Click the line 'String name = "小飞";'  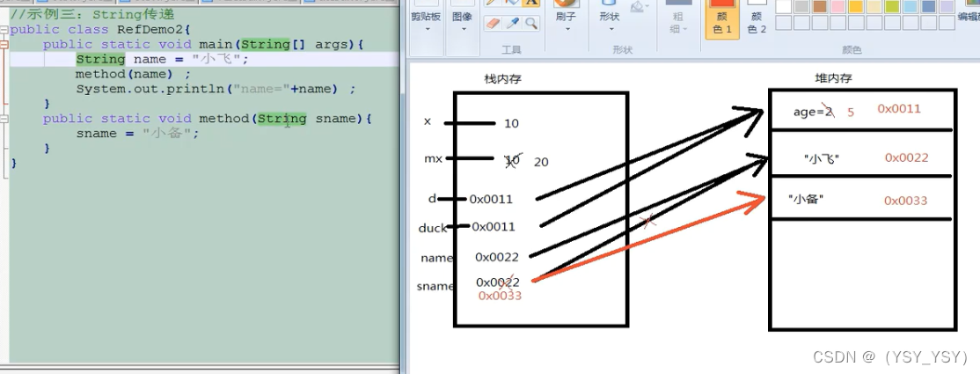163,60
